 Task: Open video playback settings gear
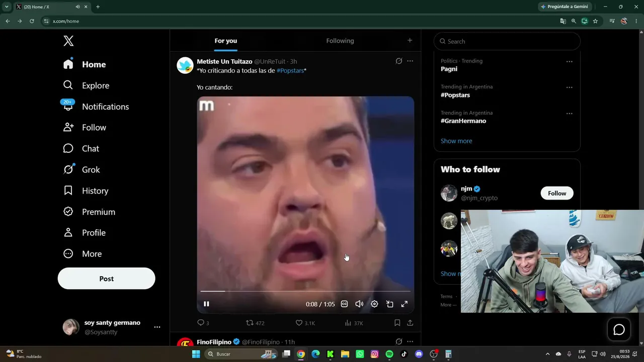tap(374, 304)
